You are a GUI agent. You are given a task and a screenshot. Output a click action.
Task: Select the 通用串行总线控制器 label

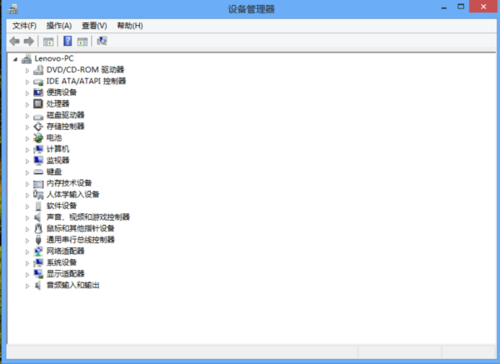tap(80, 240)
